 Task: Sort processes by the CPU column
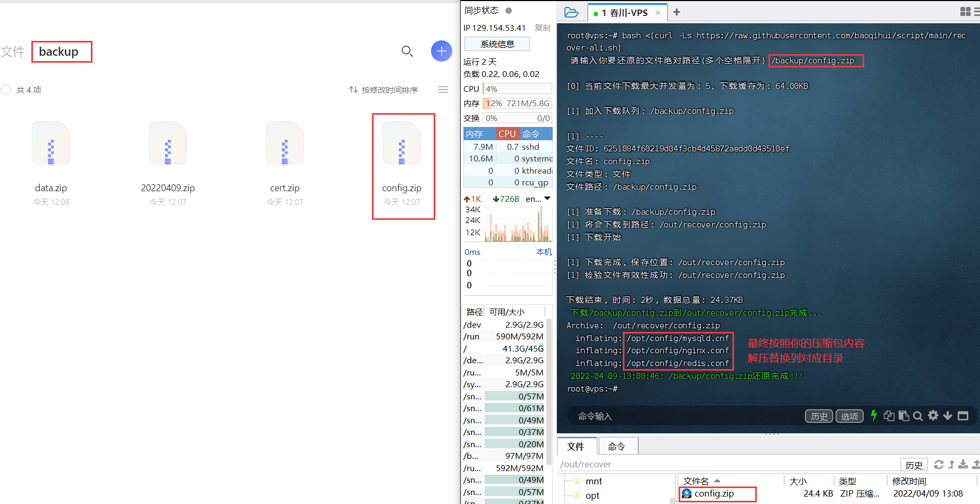pos(508,134)
